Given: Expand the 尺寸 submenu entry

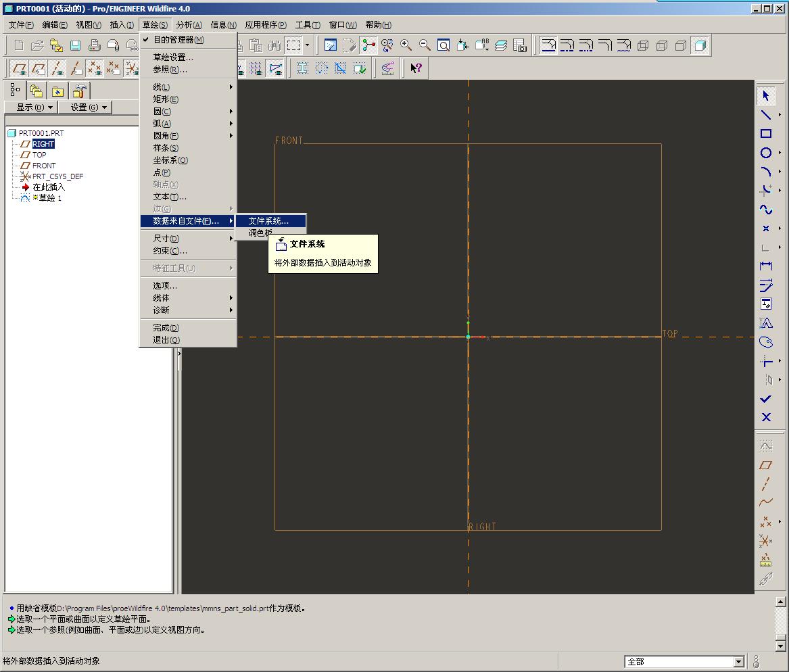Looking at the screenshot, I should [x=188, y=239].
